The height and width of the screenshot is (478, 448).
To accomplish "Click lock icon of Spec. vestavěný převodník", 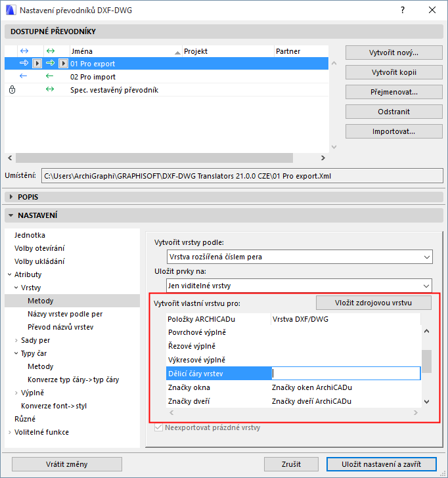I will (x=12, y=89).
